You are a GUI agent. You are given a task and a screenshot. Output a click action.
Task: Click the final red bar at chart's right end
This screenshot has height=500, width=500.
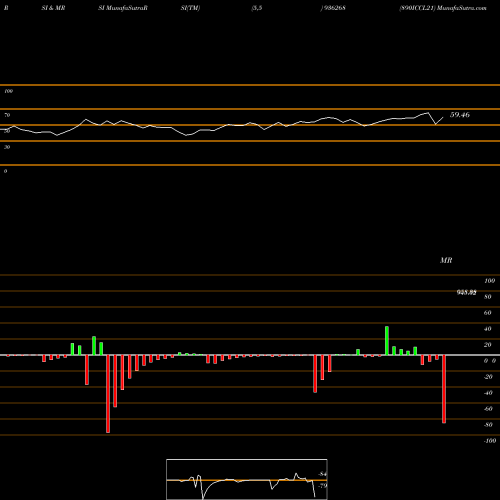444,389
